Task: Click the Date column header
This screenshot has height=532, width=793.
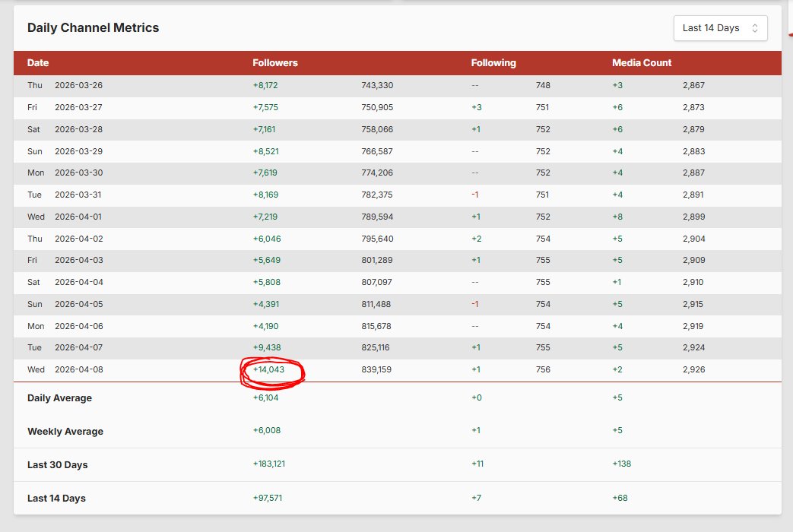Action: [38, 63]
